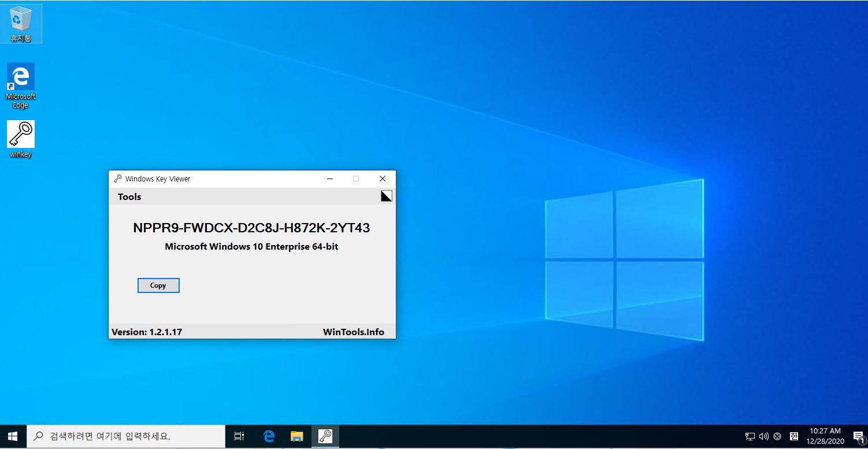Click Microsoft Windows 10 Enterprise 64-bit label

(x=251, y=247)
